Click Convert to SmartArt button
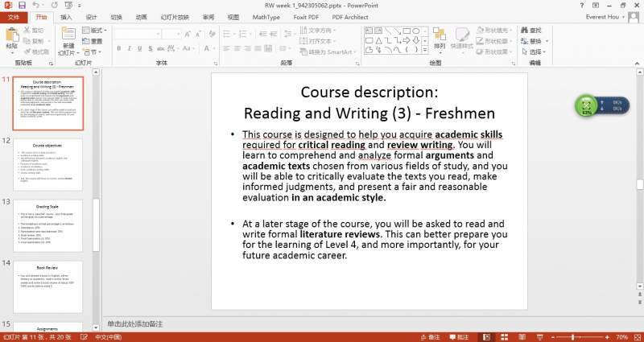This screenshot has height=342, width=644. 327,52
